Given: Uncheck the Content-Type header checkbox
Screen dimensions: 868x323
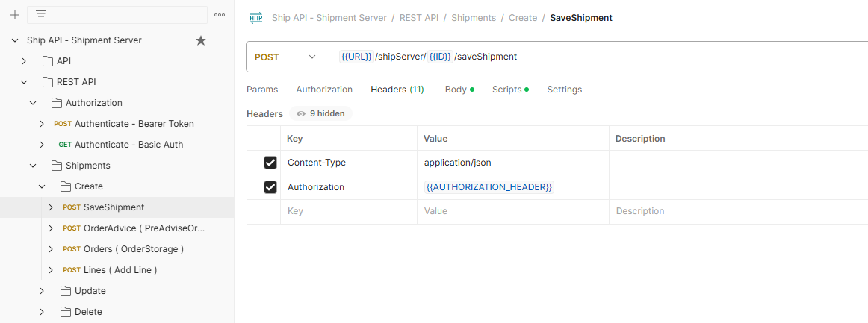Looking at the screenshot, I should click(x=270, y=163).
